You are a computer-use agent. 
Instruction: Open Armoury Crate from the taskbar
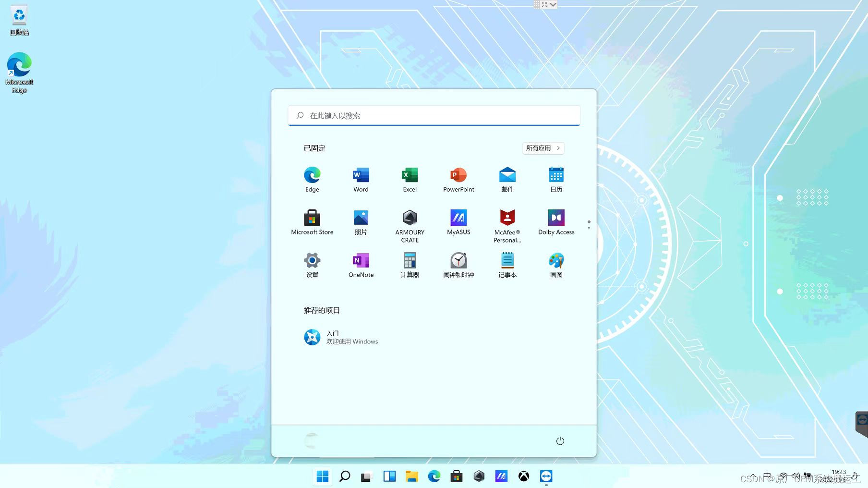(479, 476)
